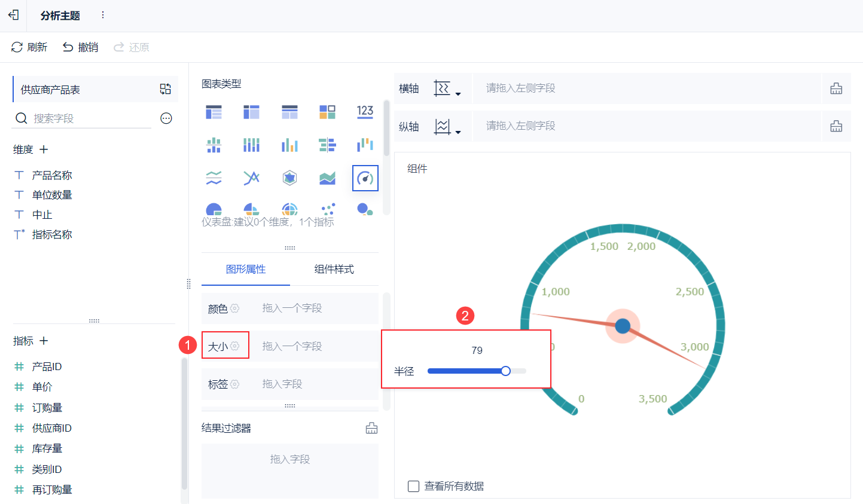863x504 pixels.
Task: Select the gauge chart (仪表盘) type icon
Action: point(365,178)
